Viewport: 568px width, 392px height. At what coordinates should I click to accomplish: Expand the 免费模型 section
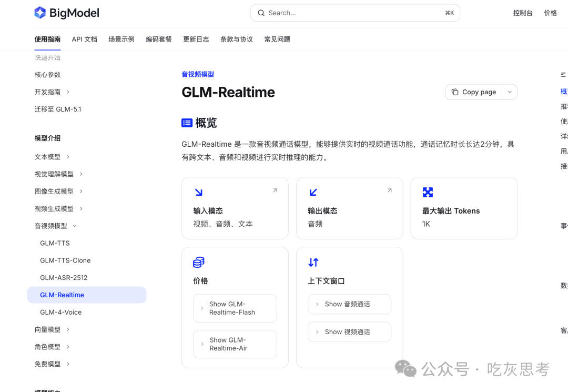68,364
